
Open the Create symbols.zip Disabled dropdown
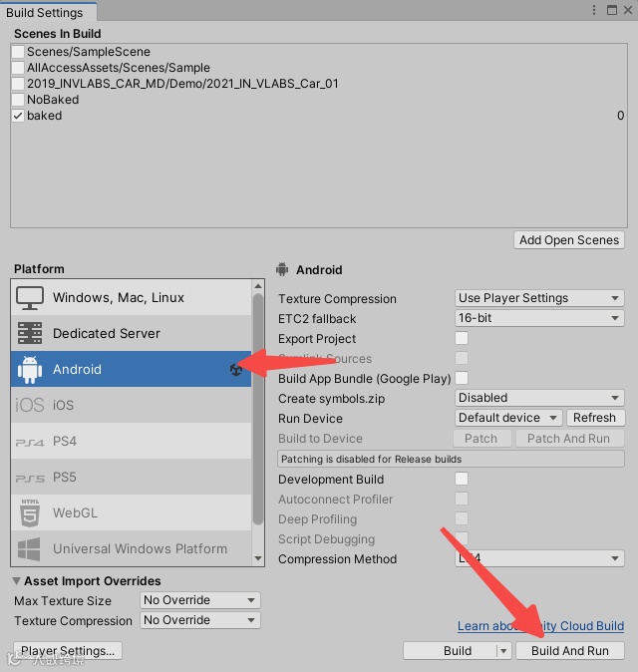[539, 398]
